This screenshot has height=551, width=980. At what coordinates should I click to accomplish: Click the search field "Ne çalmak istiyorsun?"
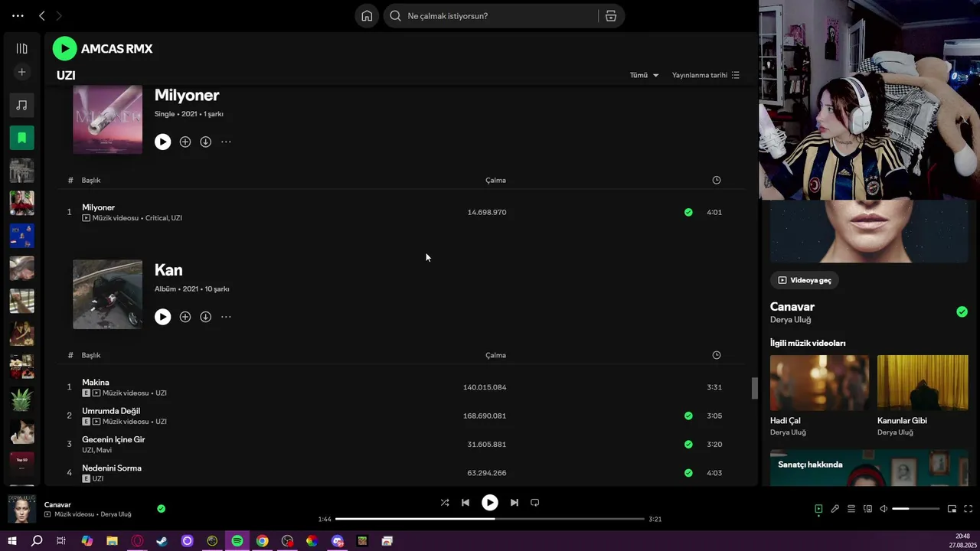[490, 16]
